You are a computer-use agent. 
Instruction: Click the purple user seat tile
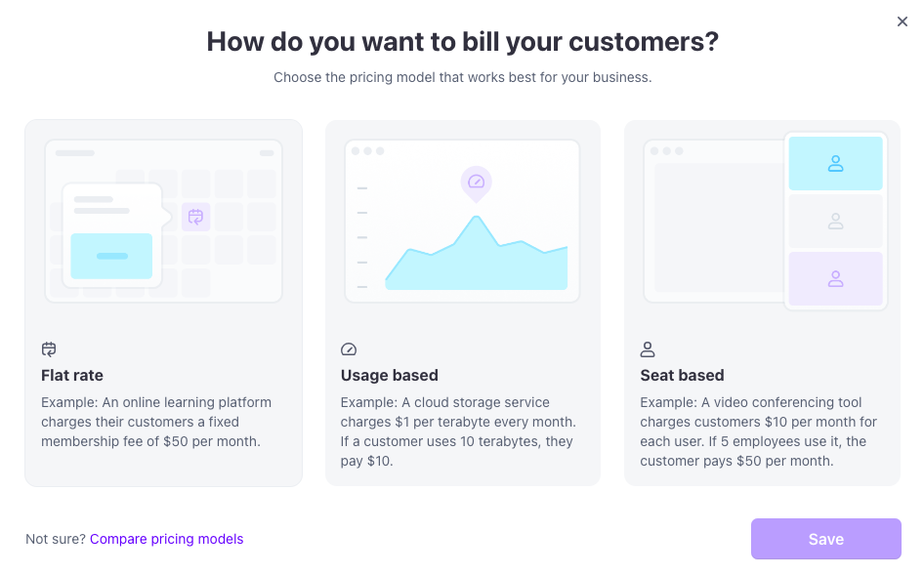tap(835, 279)
